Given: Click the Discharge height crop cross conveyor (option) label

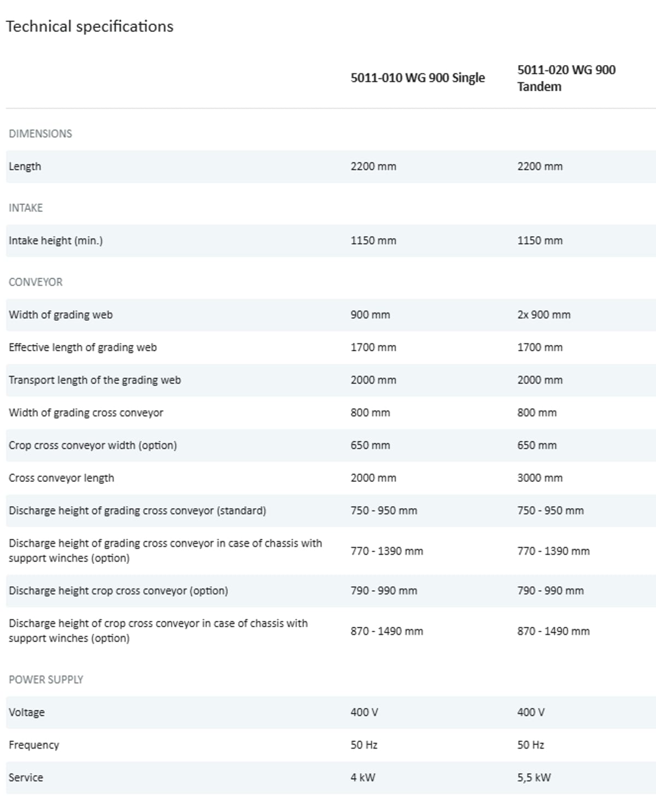Looking at the screenshot, I should [x=118, y=590].
